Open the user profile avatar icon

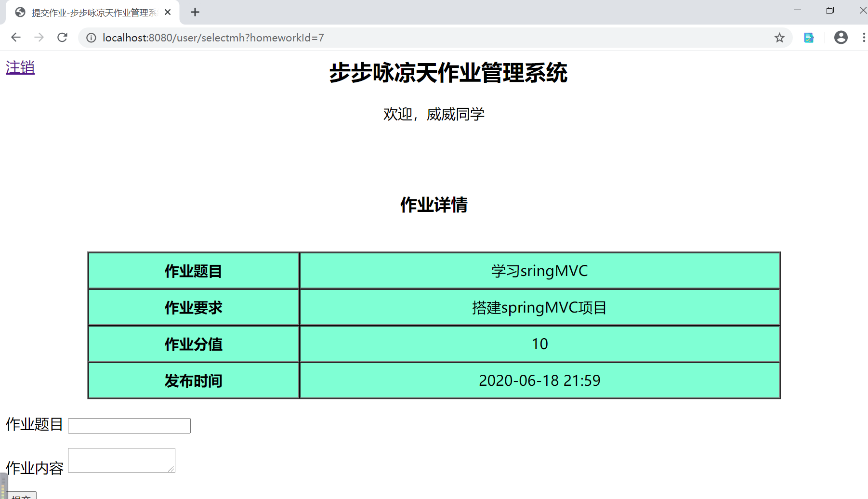point(841,38)
